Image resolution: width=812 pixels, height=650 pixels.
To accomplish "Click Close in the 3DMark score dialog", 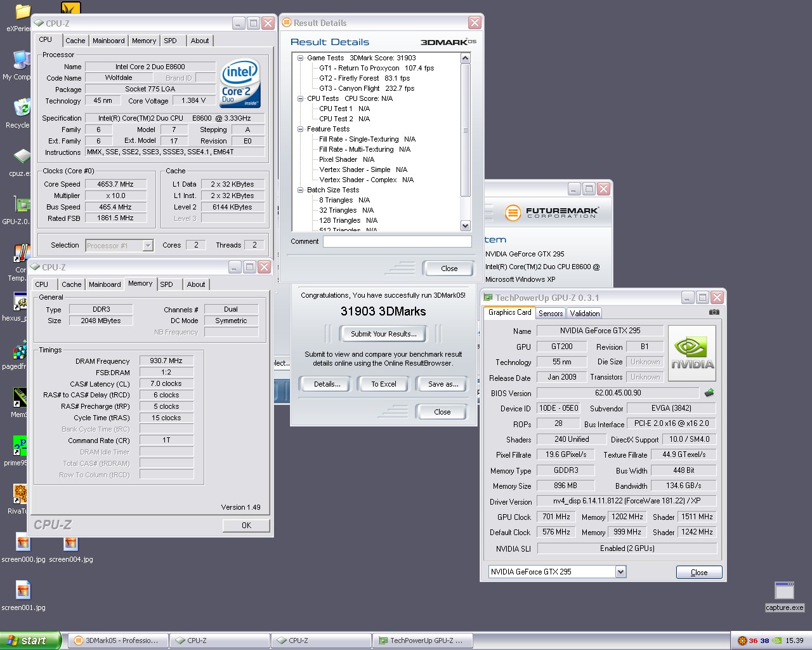I will pyautogui.click(x=442, y=412).
